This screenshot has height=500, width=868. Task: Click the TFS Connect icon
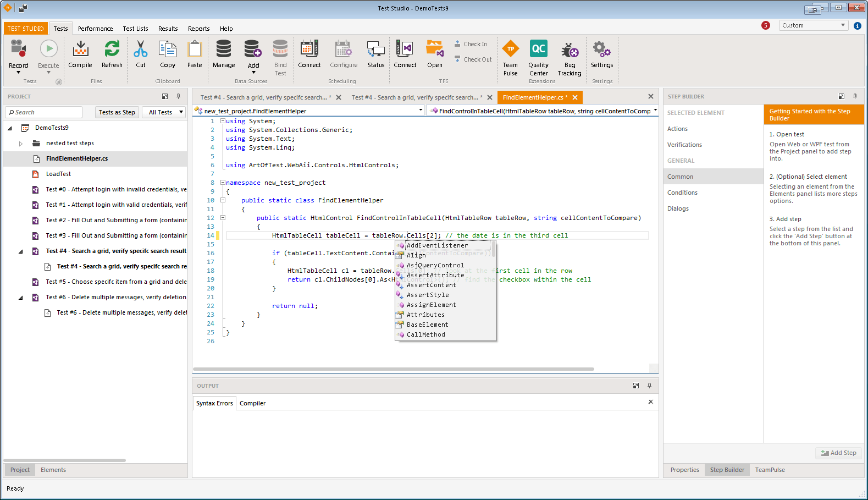click(405, 49)
